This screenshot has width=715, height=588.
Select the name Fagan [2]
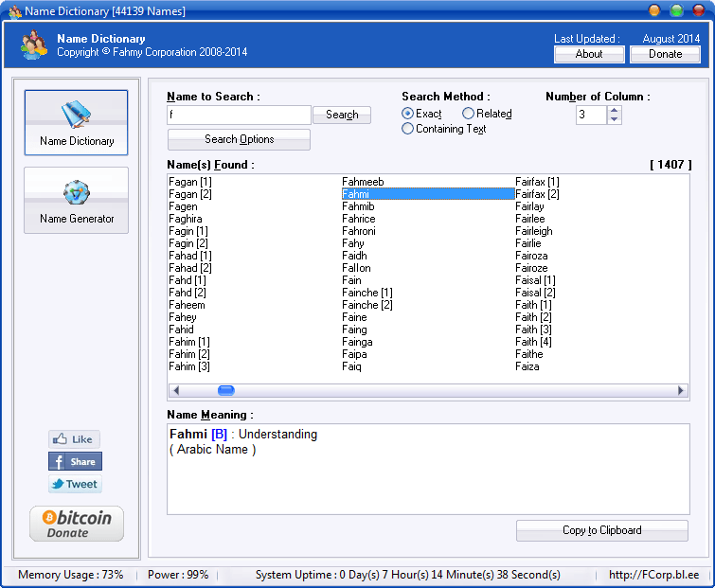point(190,194)
